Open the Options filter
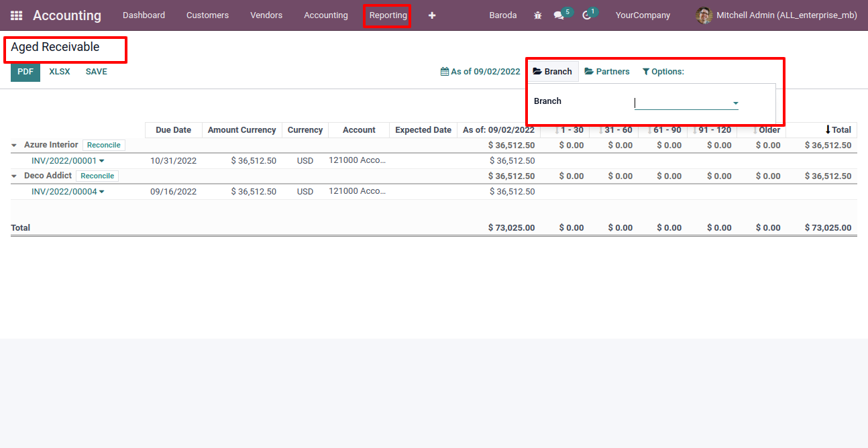The width and height of the screenshot is (868, 448). [x=663, y=72]
